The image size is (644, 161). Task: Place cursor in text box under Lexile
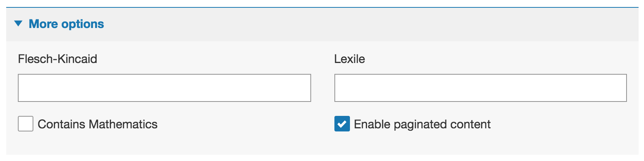tap(481, 88)
